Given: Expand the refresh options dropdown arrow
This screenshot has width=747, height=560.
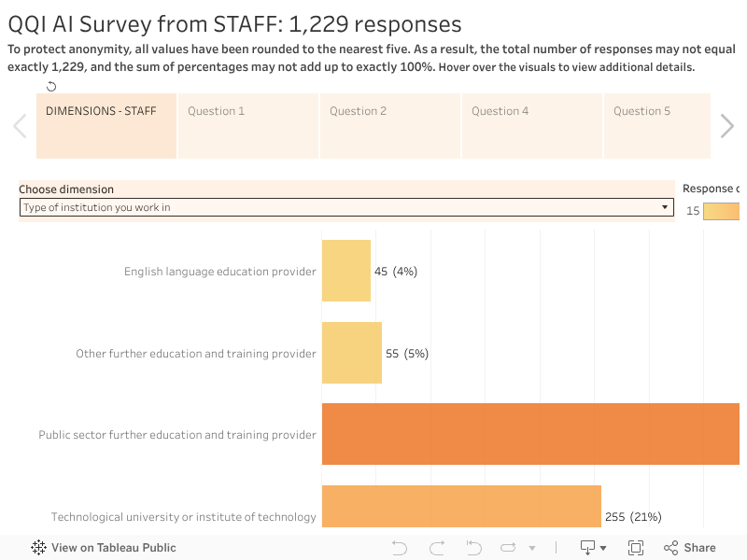Looking at the screenshot, I should (532, 548).
